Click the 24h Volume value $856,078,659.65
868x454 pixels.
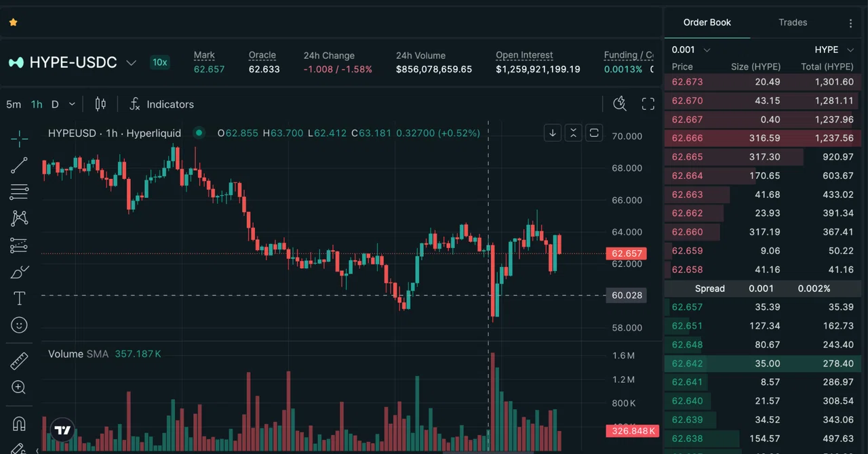point(434,69)
